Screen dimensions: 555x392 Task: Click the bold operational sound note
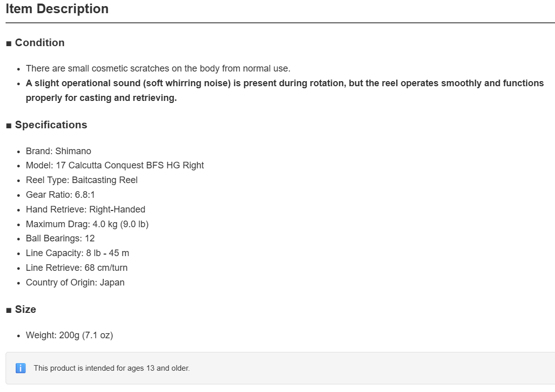tap(284, 90)
